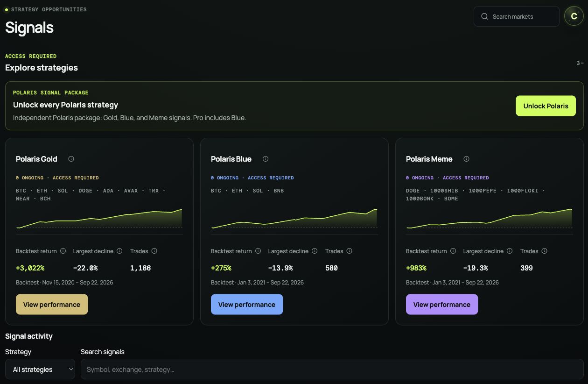Click the +983% backtest return value

(416, 268)
